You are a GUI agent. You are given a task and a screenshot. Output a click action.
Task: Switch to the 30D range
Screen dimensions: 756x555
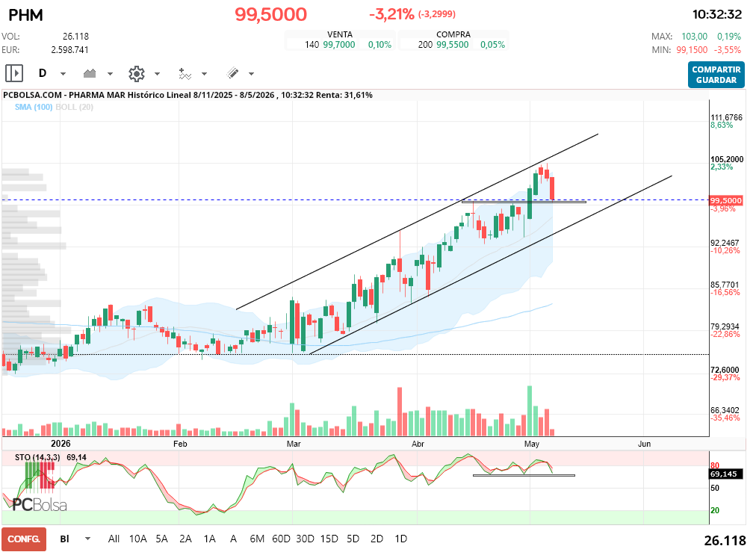coord(306,539)
